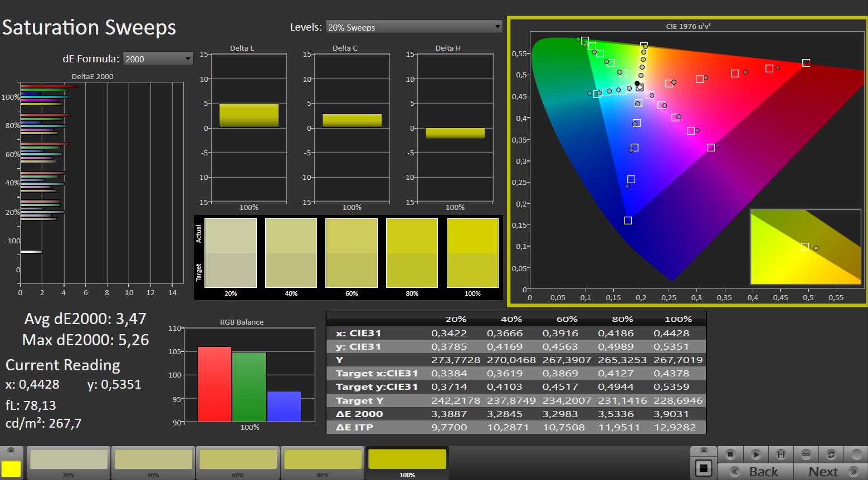The width and height of the screenshot is (868, 480).
Task: Click the Max dE2000: 5,26 readout
Action: click(85, 340)
